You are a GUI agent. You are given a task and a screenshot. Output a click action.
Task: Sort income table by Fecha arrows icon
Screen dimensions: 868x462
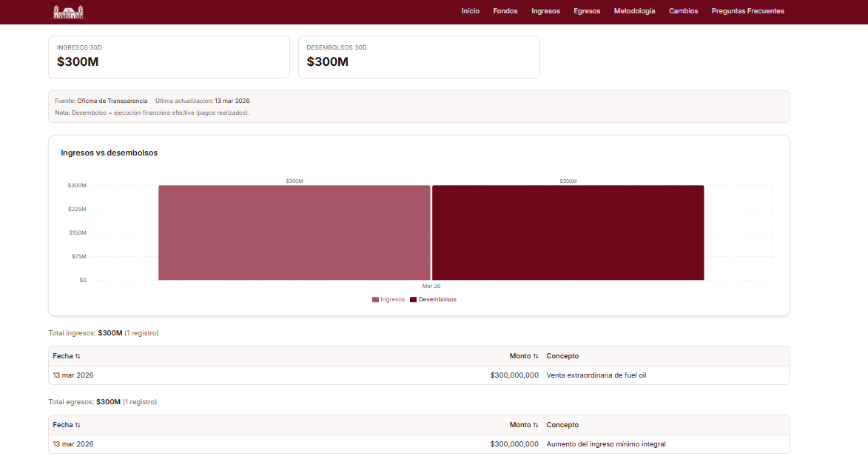pos(78,356)
